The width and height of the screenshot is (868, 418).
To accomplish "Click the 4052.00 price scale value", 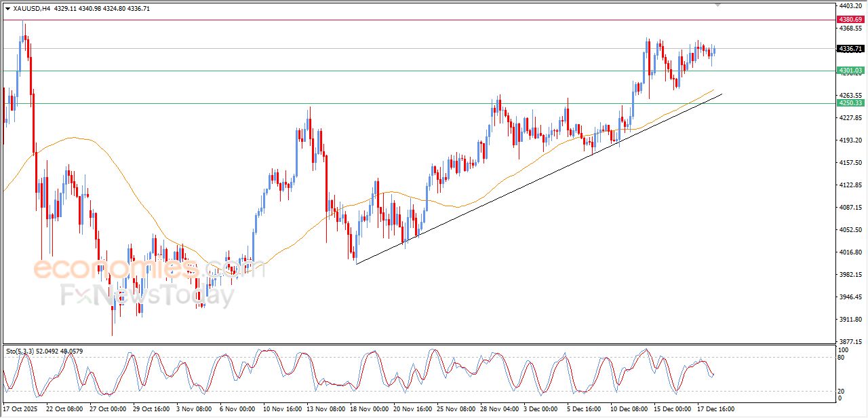I will [850, 230].
